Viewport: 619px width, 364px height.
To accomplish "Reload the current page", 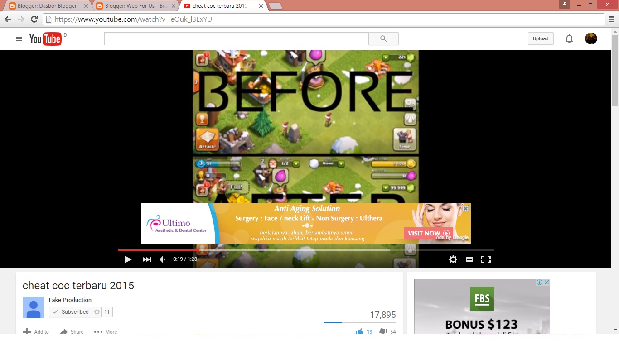I will coord(34,19).
